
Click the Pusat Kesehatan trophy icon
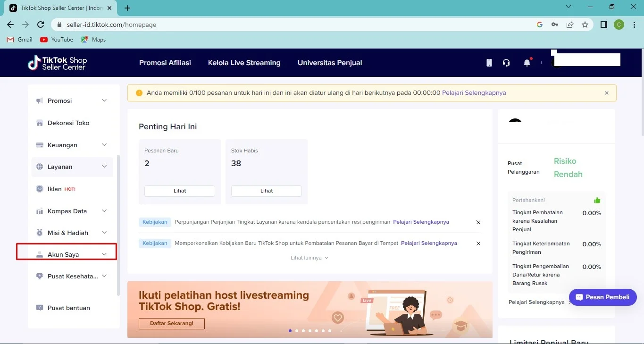[40, 276]
